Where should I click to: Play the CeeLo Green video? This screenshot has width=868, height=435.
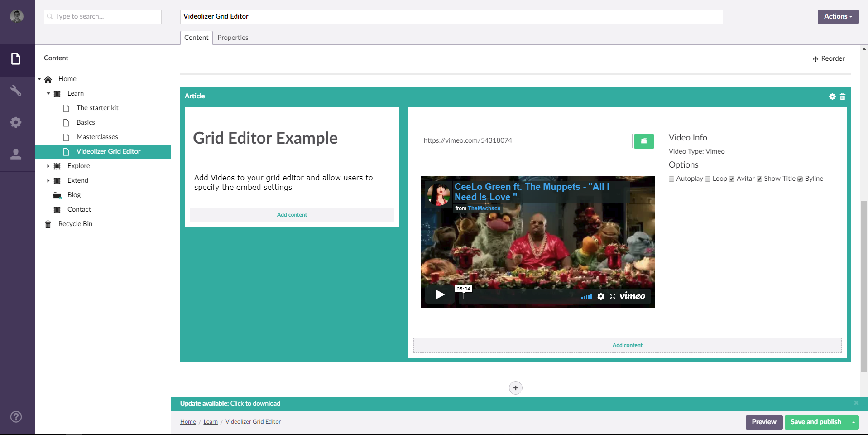click(440, 295)
